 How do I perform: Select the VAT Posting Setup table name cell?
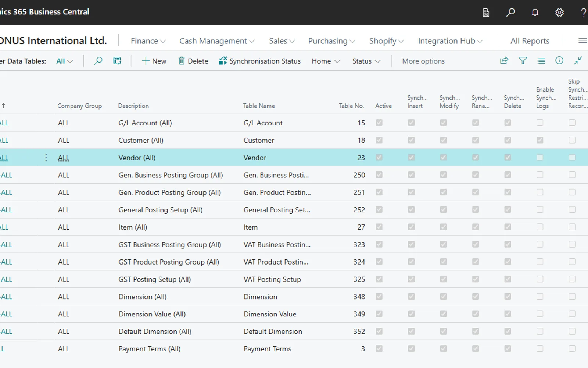click(x=272, y=279)
